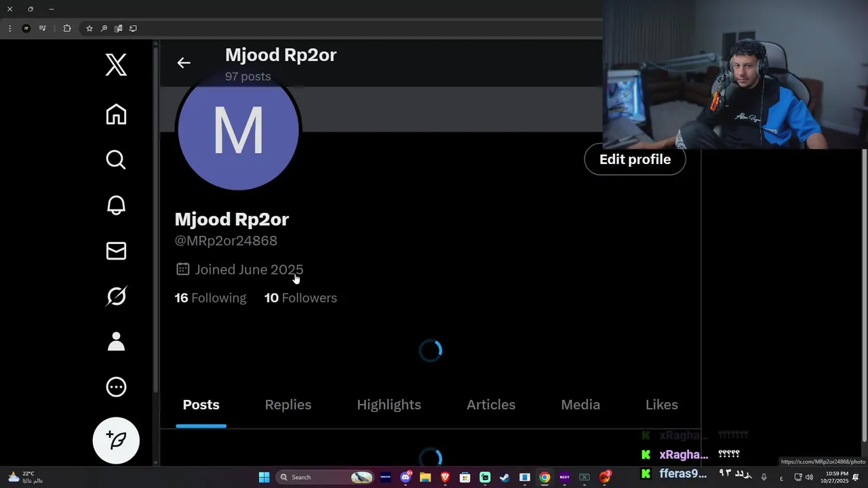Open Brave browser from taskbar
The height and width of the screenshot is (488, 868).
446,477
